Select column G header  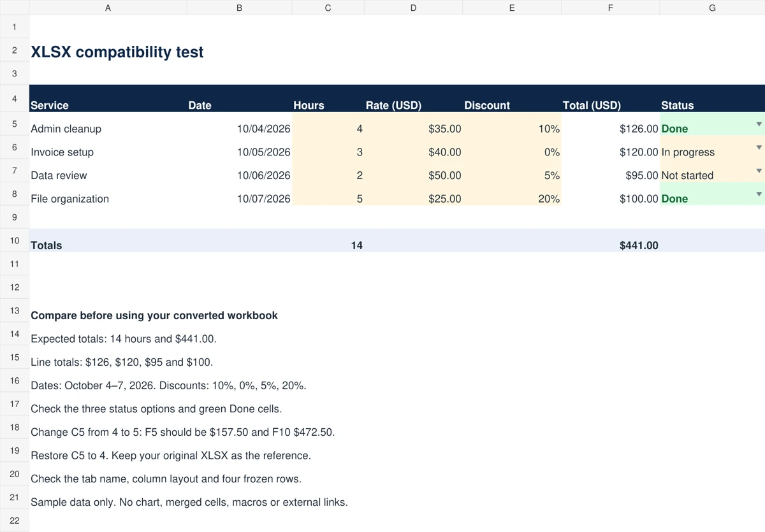coord(712,8)
